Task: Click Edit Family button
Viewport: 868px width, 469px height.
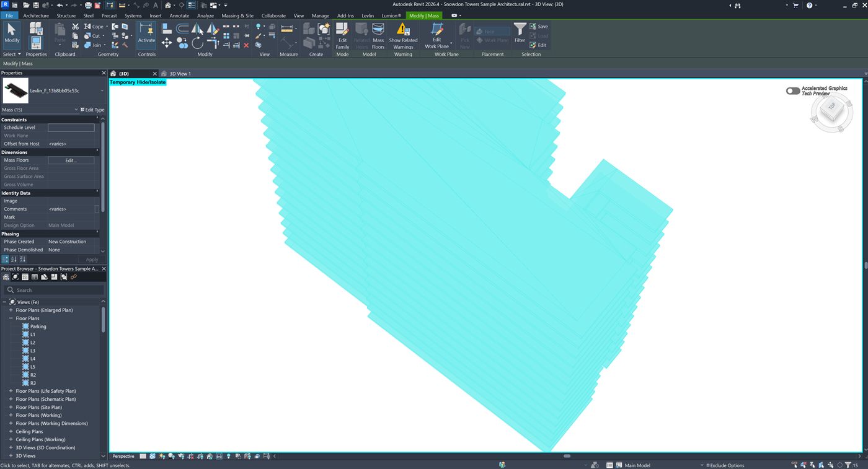Action: pos(342,35)
